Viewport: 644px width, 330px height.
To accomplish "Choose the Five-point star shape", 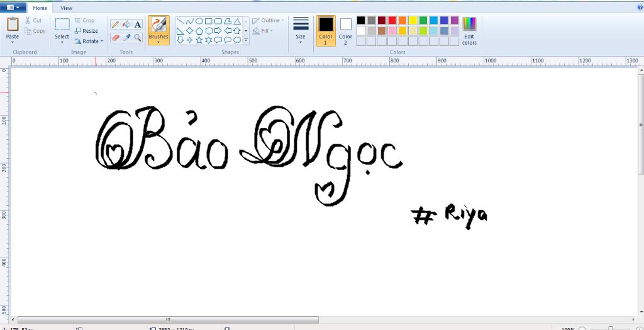I will tap(199, 40).
